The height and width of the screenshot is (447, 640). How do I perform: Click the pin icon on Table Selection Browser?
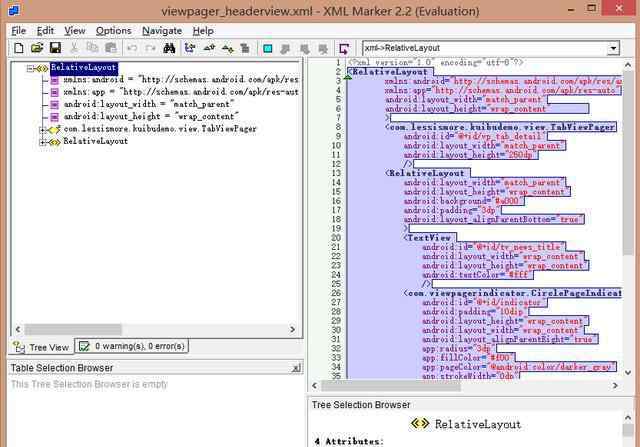coord(297,368)
